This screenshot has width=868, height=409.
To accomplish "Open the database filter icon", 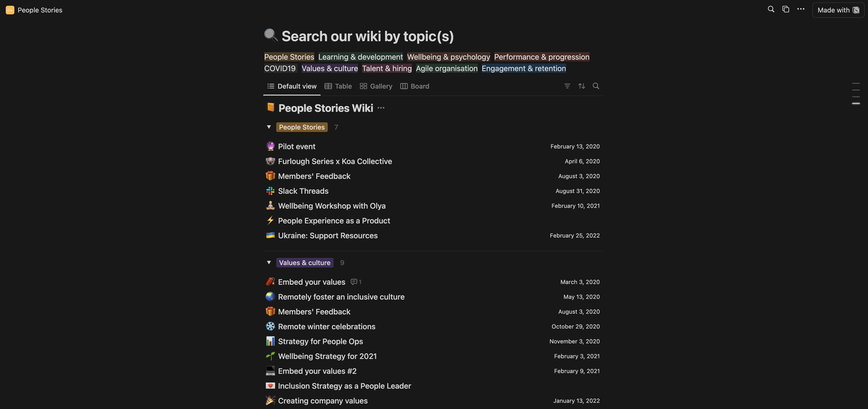I will [567, 86].
